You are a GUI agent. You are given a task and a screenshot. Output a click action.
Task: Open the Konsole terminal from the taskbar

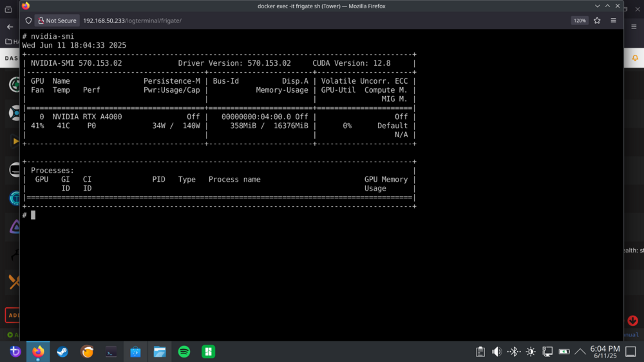111,351
